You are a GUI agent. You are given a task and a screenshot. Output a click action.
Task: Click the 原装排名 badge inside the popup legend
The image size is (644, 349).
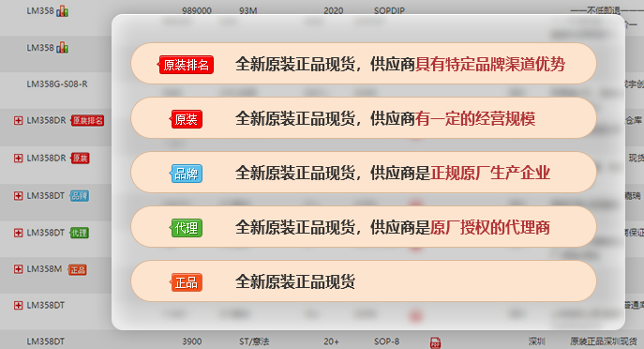click(186, 65)
